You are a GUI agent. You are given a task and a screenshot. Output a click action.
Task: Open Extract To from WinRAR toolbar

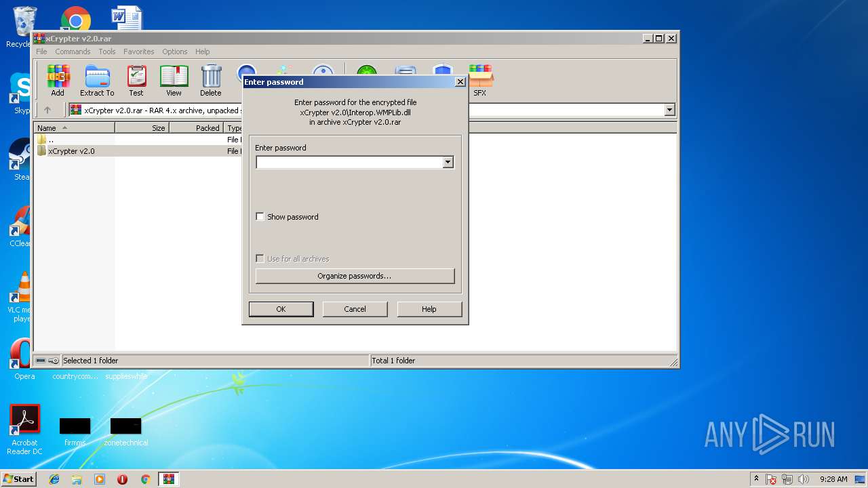point(97,81)
